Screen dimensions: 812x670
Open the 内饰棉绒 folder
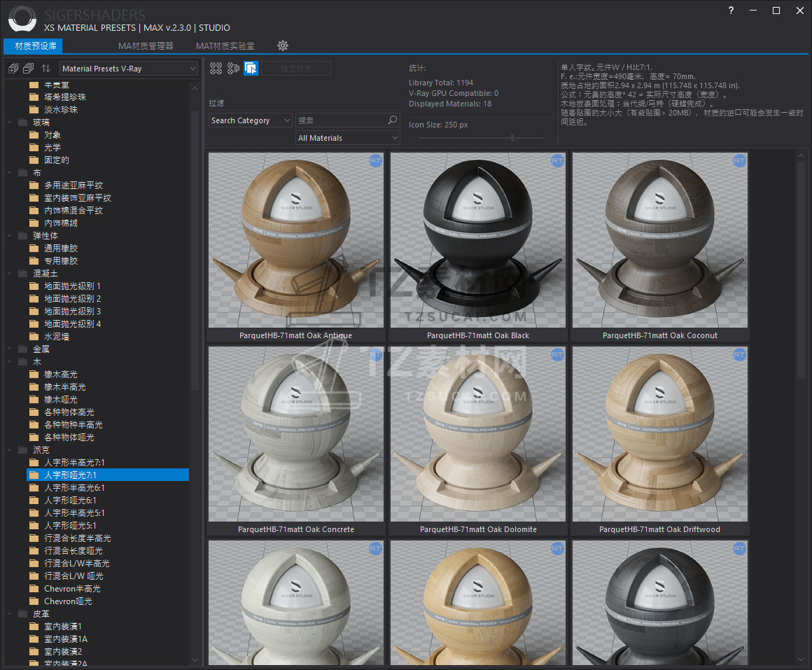coord(61,223)
